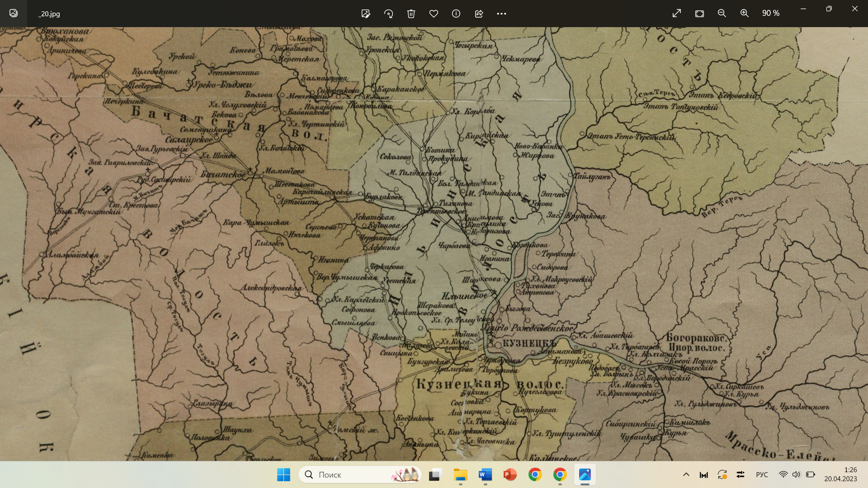Image resolution: width=868 pixels, height=488 pixels.
Task: Switch the РУС input language indicator
Action: tap(762, 474)
